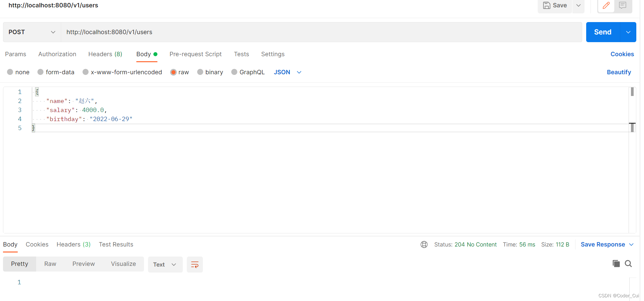Click the Save button
The height and width of the screenshot is (301, 644).
(x=555, y=5)
